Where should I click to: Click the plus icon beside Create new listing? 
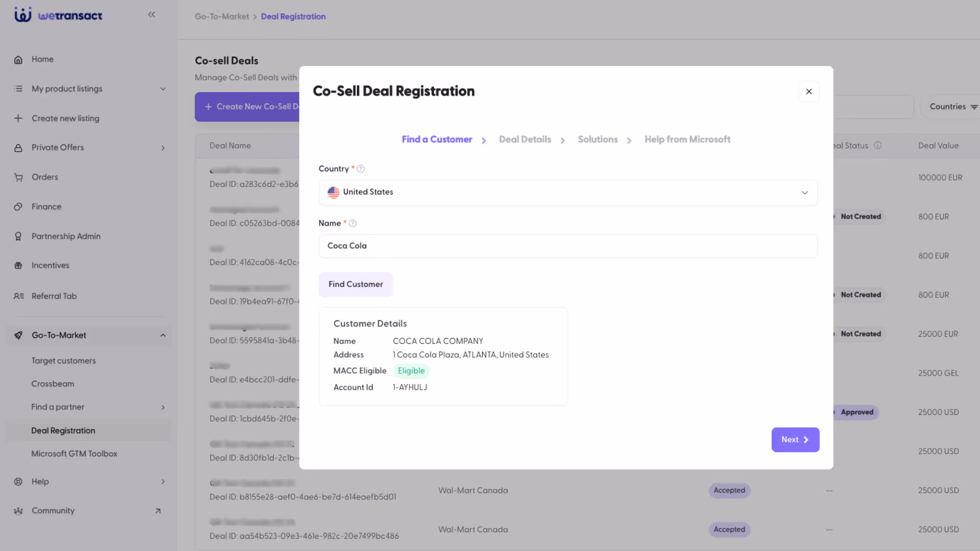(x=18, y=119)
